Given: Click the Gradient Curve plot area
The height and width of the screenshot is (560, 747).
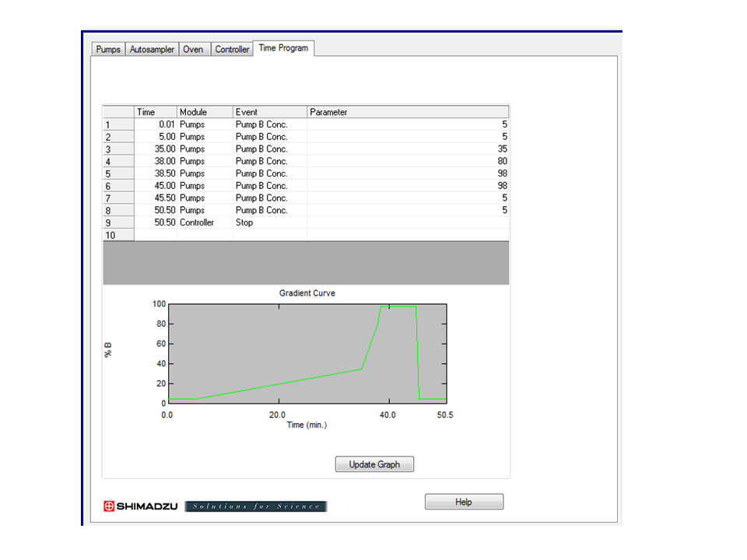Looking at the screenshot, I should tap(307, 354).
